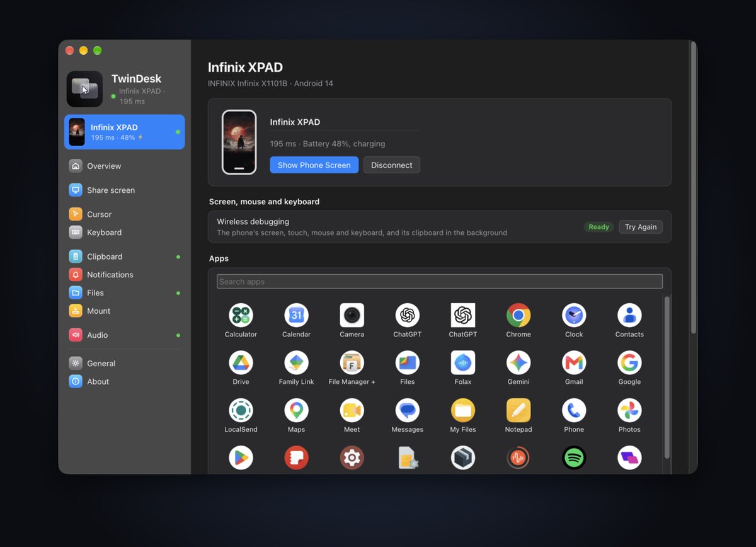The image size is (756, 547).
Task: Launch the Meet app
Action: click(x=352, y=410)
